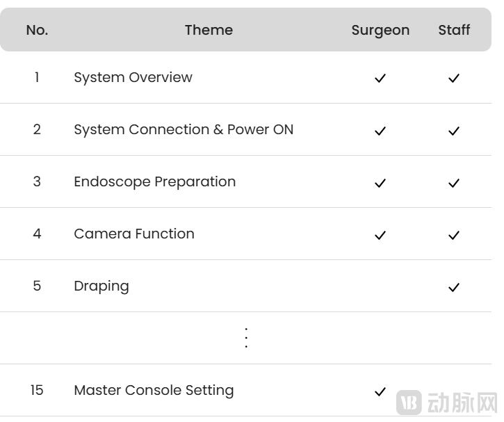Expand hidden rows via vertical ellipsis
This screenshot has height=422, width=504.
[246, 338]
